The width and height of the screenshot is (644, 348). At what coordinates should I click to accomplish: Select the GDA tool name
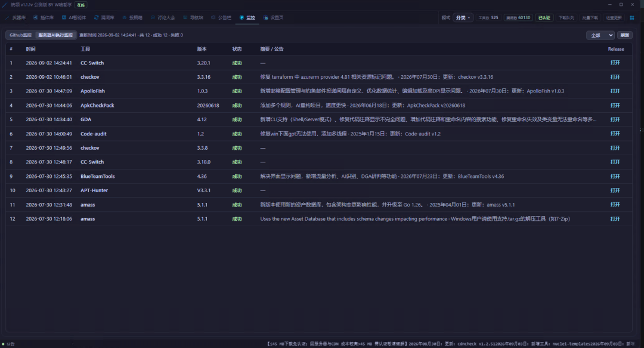tap(86, 119)
